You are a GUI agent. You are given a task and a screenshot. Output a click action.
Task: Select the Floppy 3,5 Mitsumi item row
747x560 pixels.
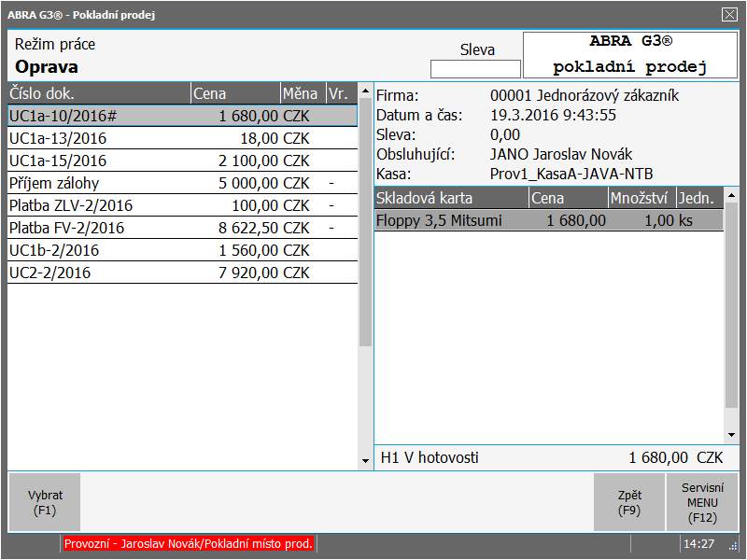[x=548, y=220]
